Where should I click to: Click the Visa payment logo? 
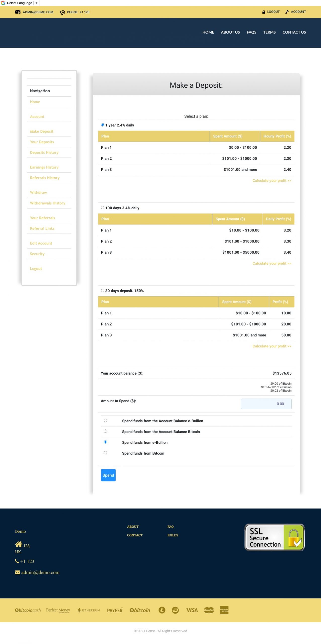pos(192,610)
